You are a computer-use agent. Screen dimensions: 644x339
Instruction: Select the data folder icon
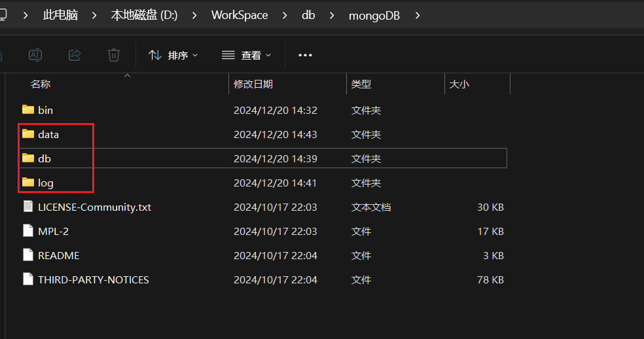pos(27,134)
